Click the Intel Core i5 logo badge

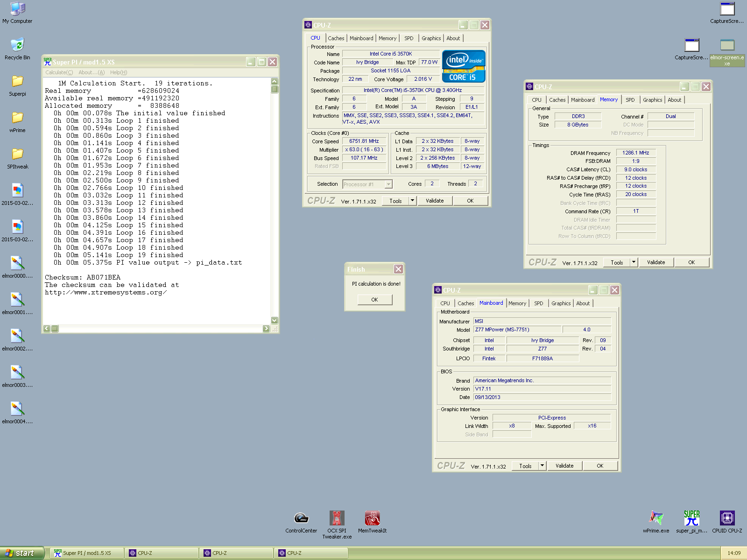click(464, 66)
